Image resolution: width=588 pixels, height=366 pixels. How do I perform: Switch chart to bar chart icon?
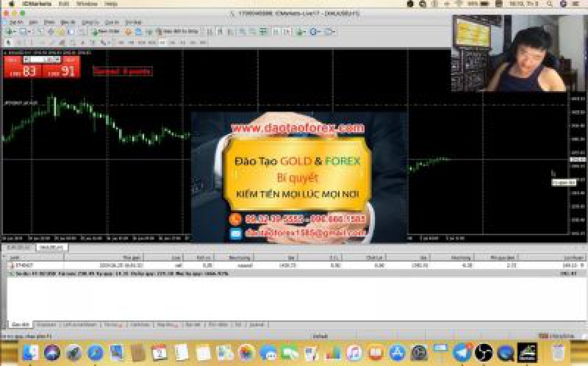click(x=210, y=31)
